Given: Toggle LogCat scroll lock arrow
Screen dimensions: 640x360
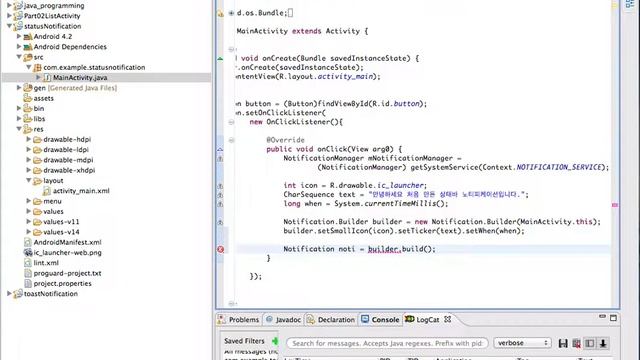Looking at the screenshot, I should (x=603, y=343).
